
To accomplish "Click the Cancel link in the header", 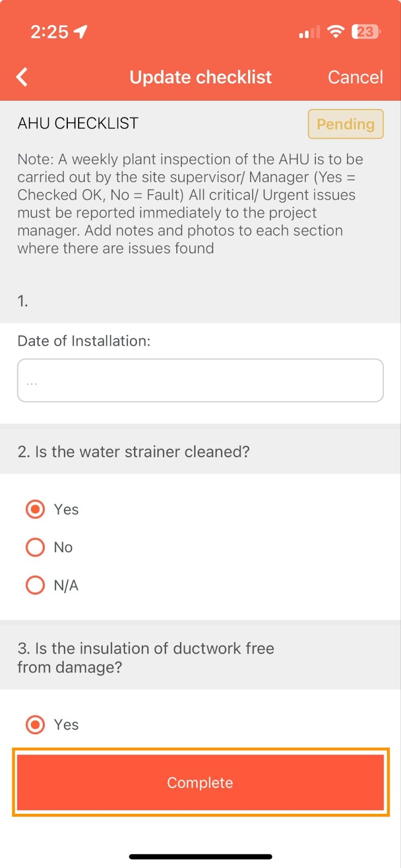I will click(355, 77).
